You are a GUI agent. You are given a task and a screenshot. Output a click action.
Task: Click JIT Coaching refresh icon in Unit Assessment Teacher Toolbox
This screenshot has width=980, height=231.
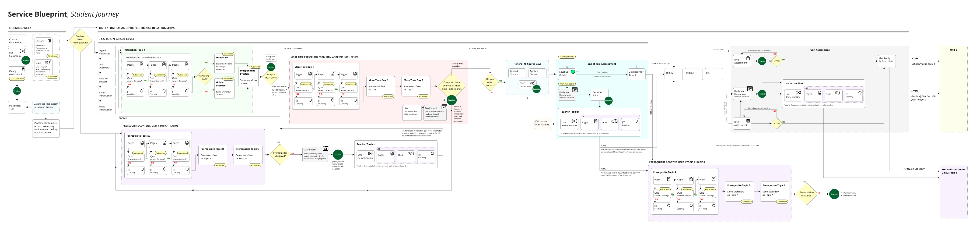[860, 92]
